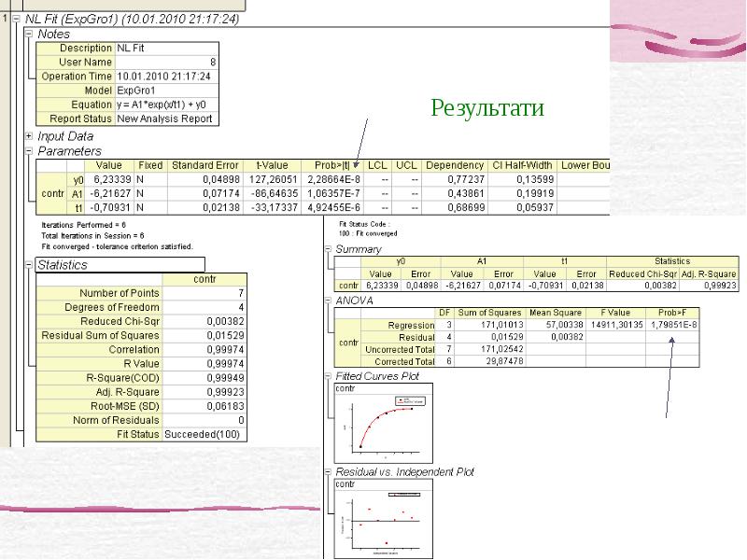Select the Fit Status Succeeded(100) cell
The image size is (747, 560).
click(x=205, y=435)
